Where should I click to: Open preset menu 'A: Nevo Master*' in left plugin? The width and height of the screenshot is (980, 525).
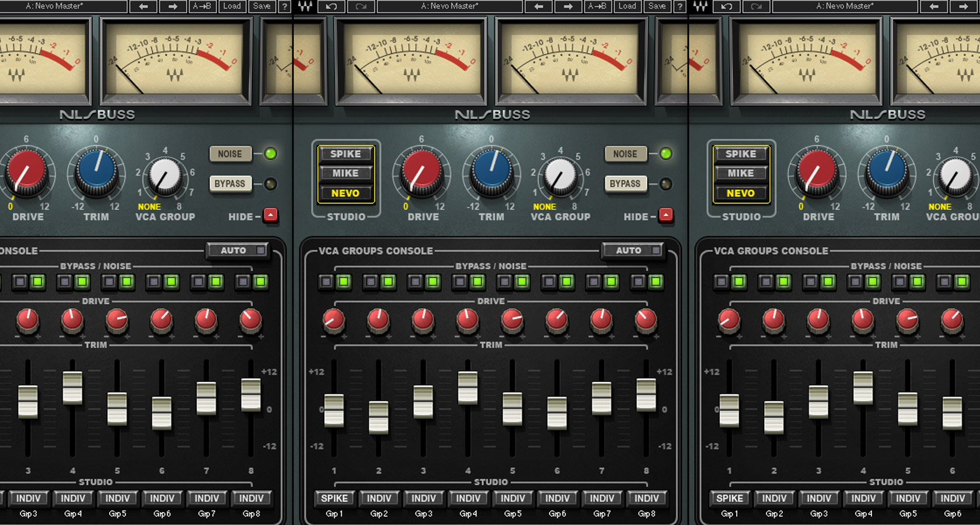55,6
